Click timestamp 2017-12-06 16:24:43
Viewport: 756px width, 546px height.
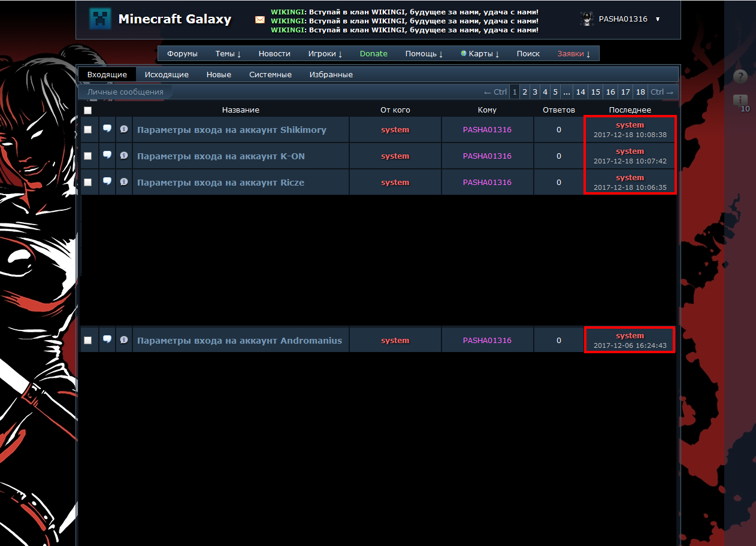pyautogui.click(x=630, y=346)
